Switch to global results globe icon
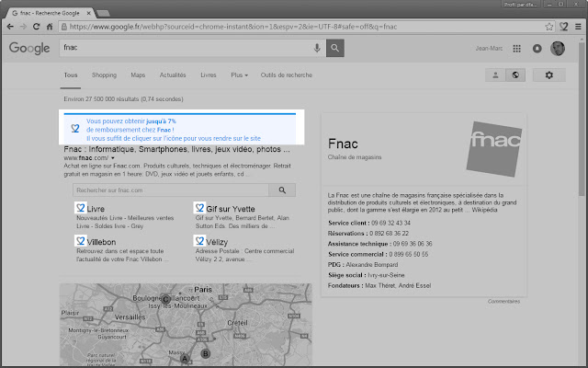 click(515, 75)
